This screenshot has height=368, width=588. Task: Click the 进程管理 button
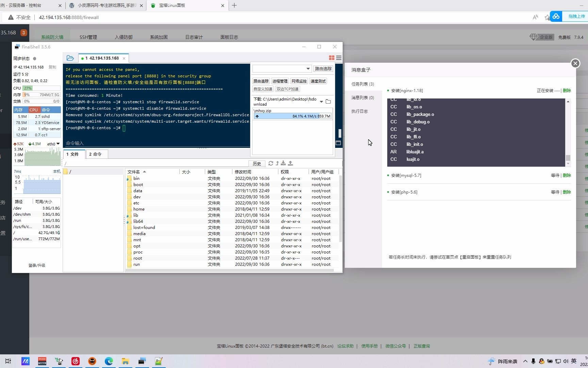[280, 81]
